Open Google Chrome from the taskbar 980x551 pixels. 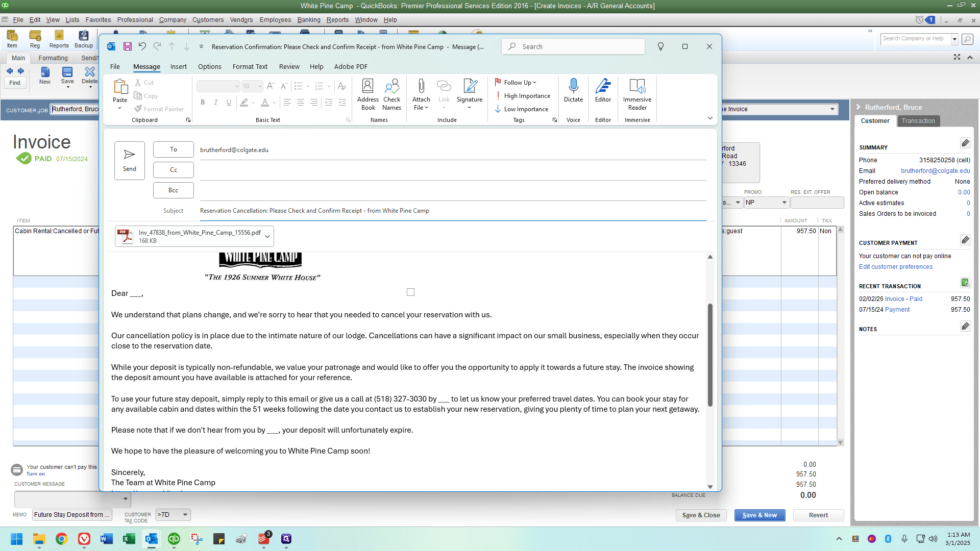click(x=62, y=539)
